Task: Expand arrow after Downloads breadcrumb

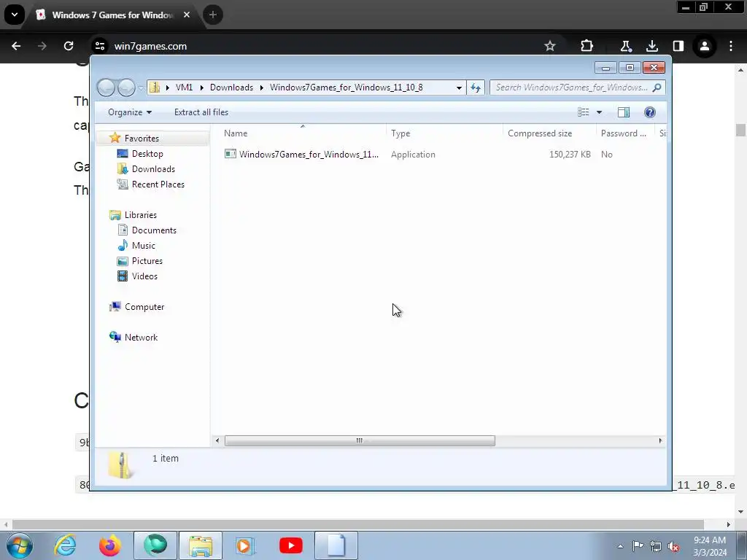Action: [262, 87]
